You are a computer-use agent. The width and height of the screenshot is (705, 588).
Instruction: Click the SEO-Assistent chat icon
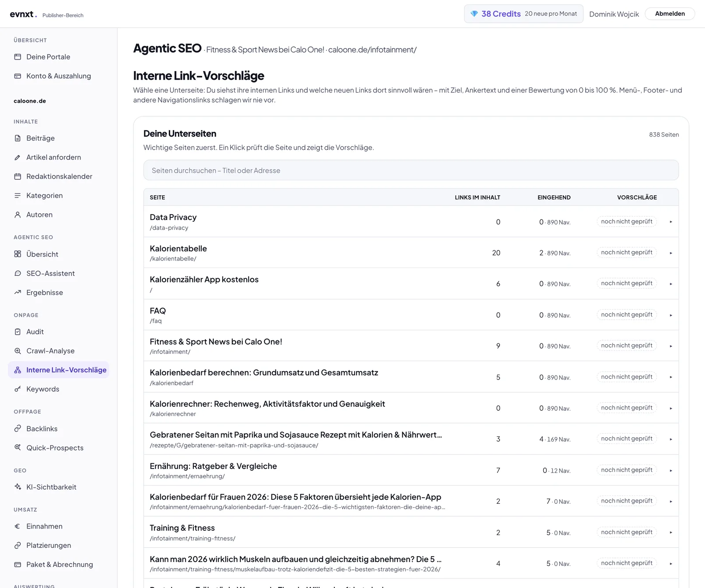click(18, 273)
